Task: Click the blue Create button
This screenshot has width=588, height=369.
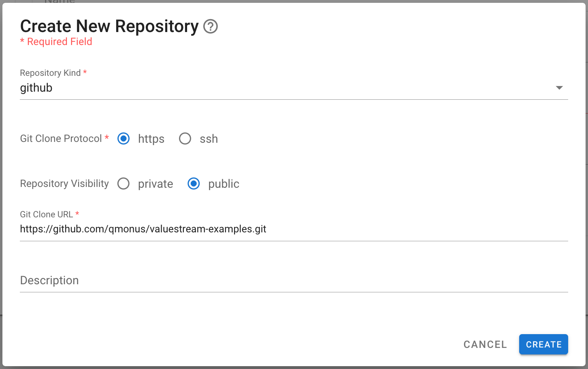Action: (x=543, y=344)
